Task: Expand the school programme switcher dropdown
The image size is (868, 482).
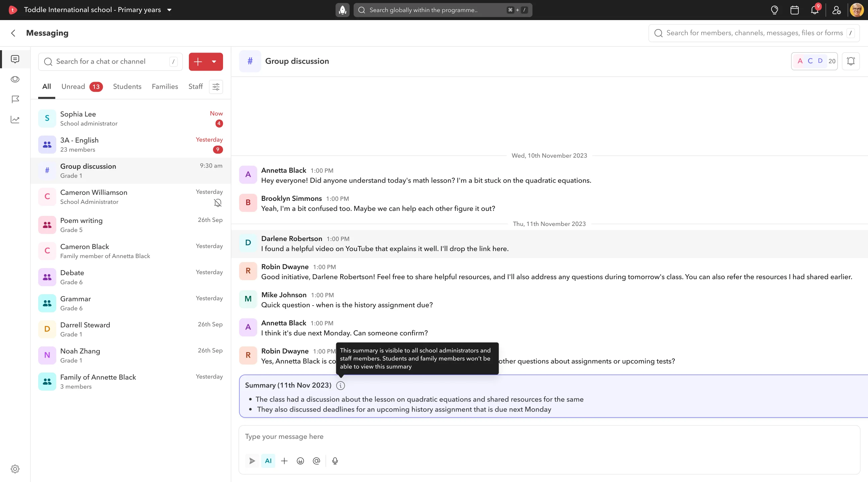Action: point(169,10)
